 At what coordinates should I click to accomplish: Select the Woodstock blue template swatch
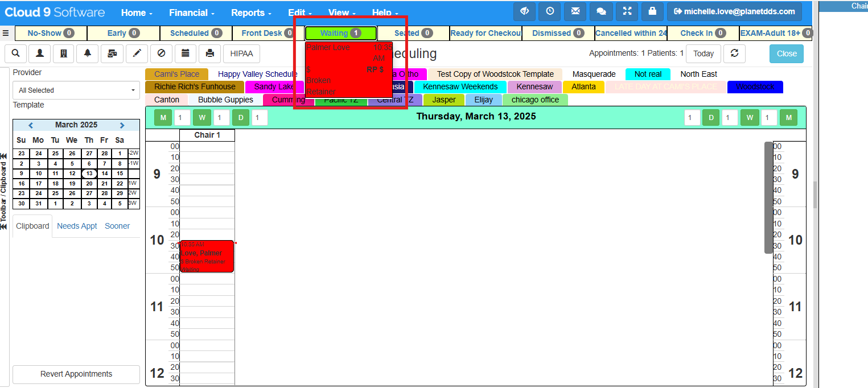click(x=755, y=87)
